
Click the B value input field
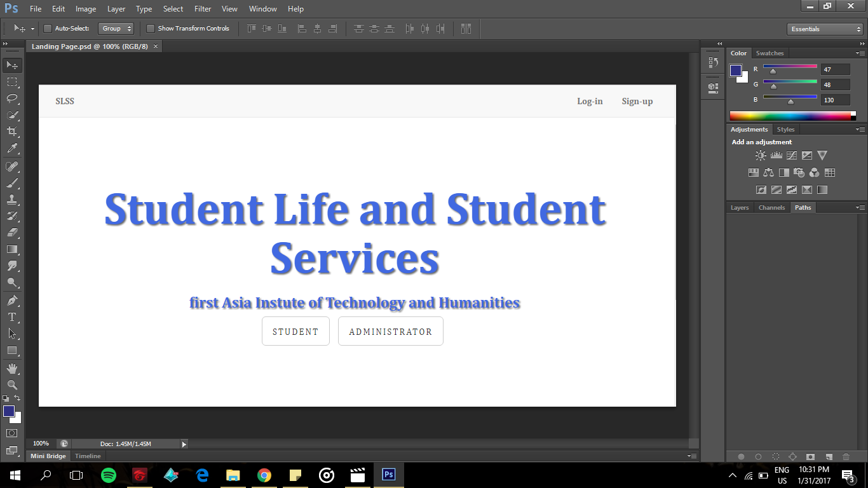pos(835,100)
